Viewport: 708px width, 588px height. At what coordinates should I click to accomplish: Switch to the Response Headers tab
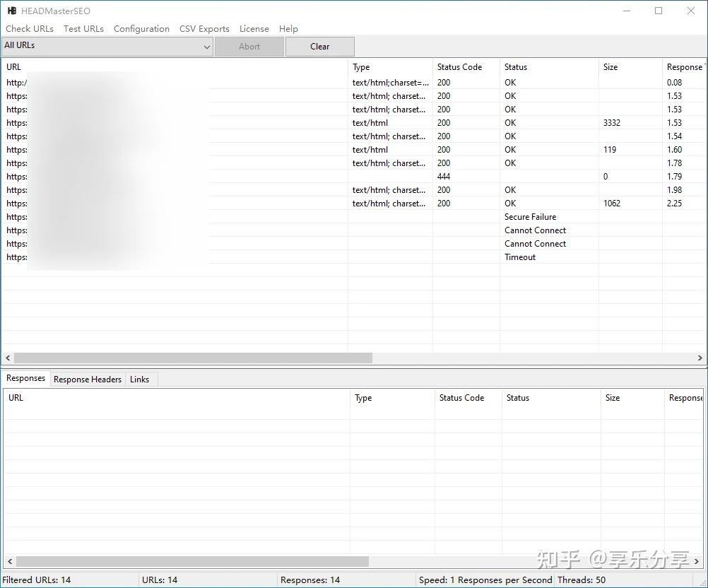coord(87,379)
